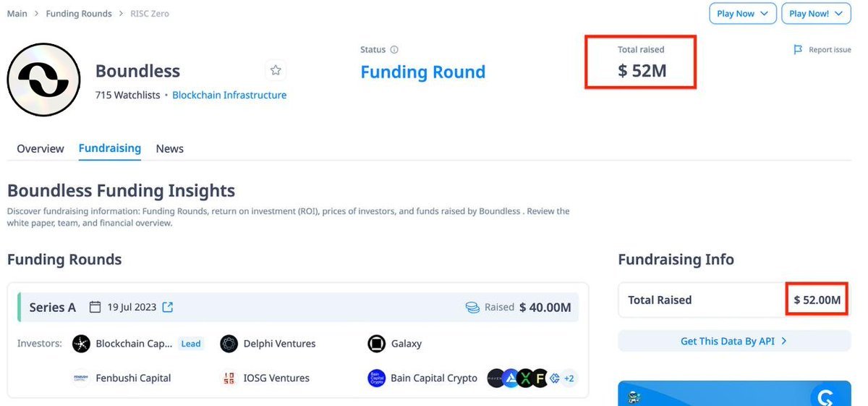Image resolution: width=868 pixels, height=406 pixels.
Task: Switch to the News tab
Action: (x=170, y=148)
